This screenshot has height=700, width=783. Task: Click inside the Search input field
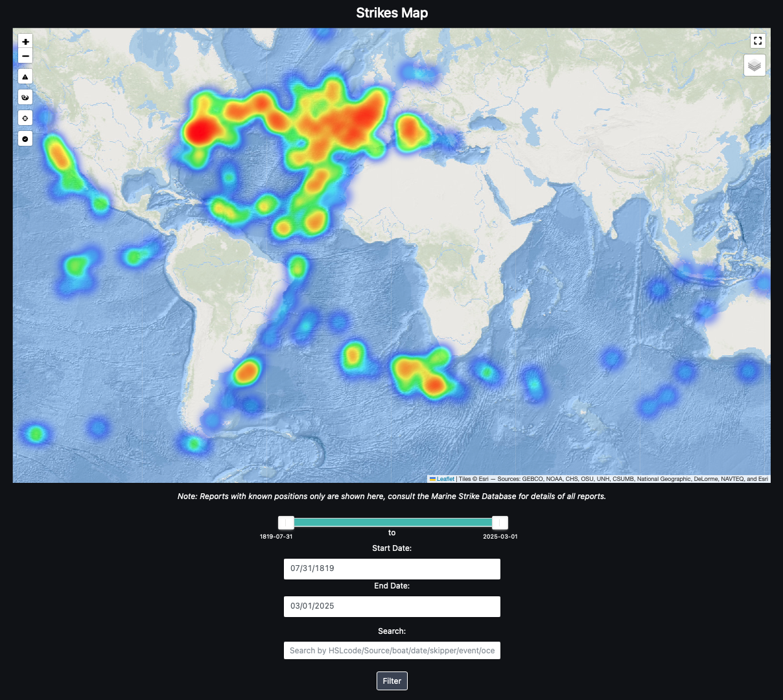click(x=391, y=650)
